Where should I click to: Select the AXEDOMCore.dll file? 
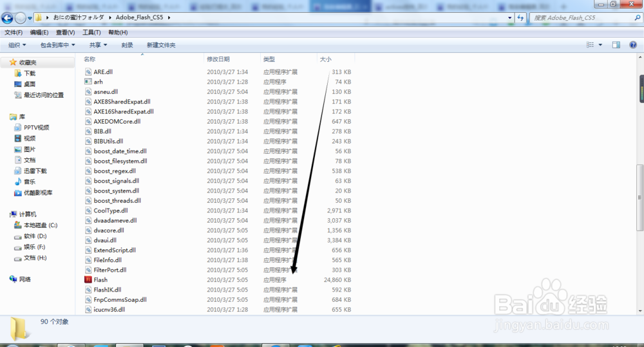117,122
